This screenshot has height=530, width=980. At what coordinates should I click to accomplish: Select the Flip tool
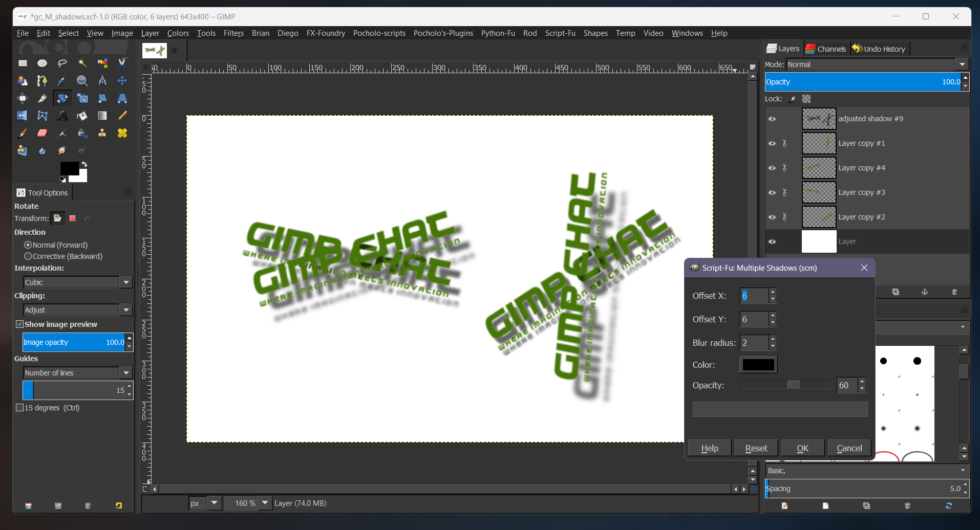tap(23, 116)
